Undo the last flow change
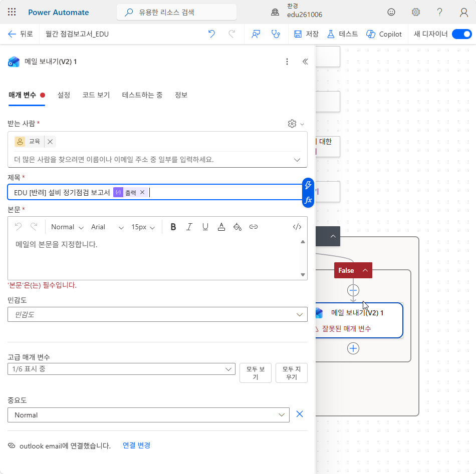 click(211, 34)
